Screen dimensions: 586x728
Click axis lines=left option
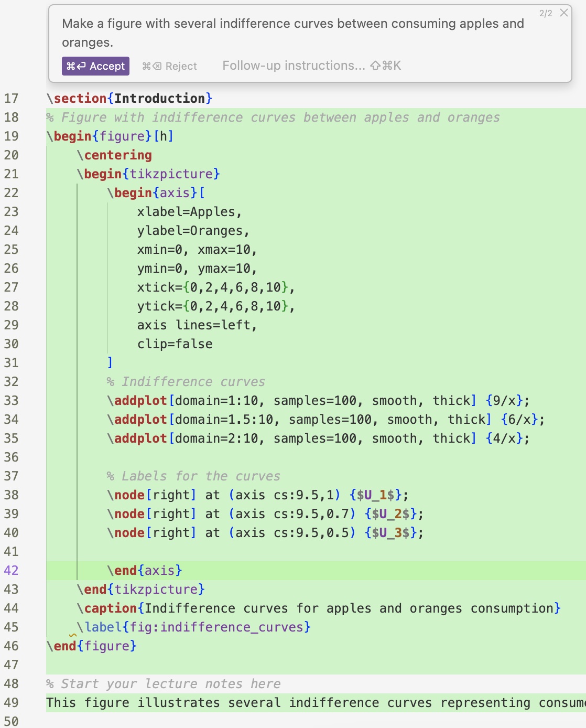point(197,325)
